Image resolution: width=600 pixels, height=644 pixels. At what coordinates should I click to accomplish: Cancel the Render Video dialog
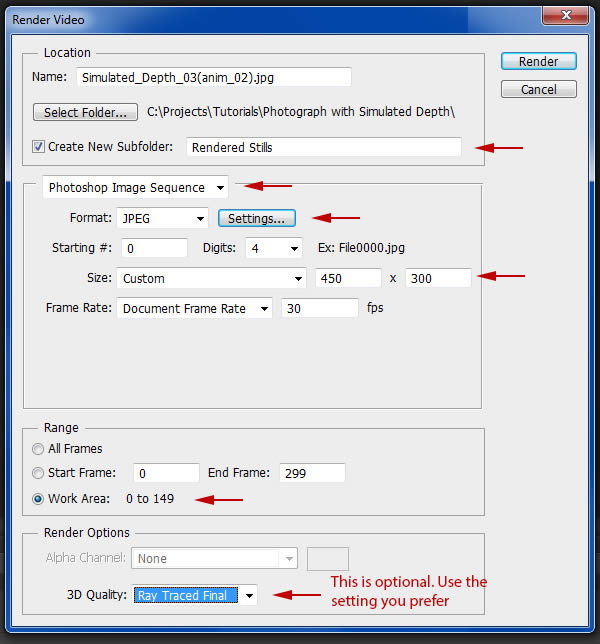click(538, 89)
